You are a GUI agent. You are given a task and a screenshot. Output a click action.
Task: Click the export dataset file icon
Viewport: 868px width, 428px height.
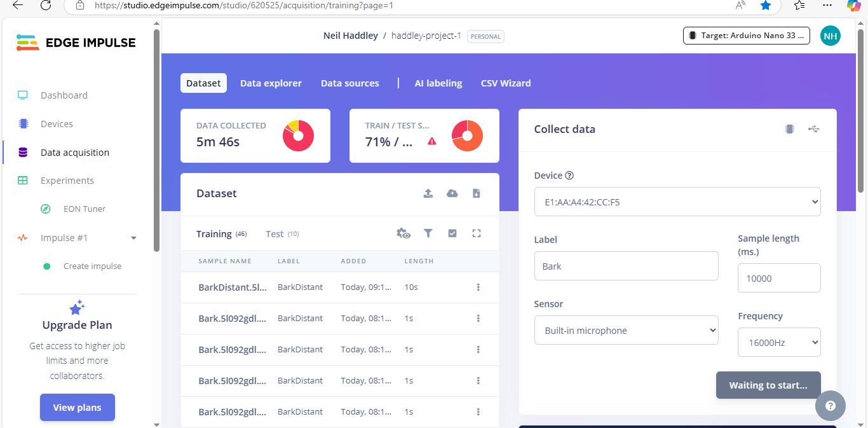click(x=477, y=193)
